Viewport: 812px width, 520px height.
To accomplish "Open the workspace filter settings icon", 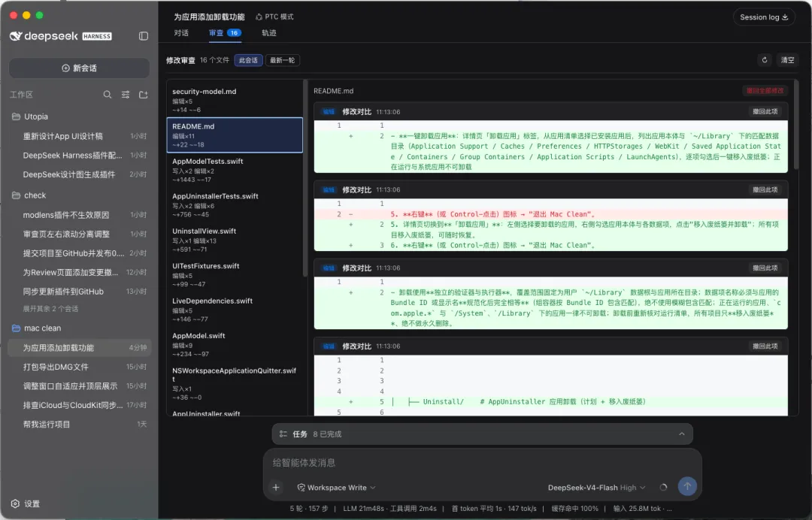I will [x=126, y=95].
